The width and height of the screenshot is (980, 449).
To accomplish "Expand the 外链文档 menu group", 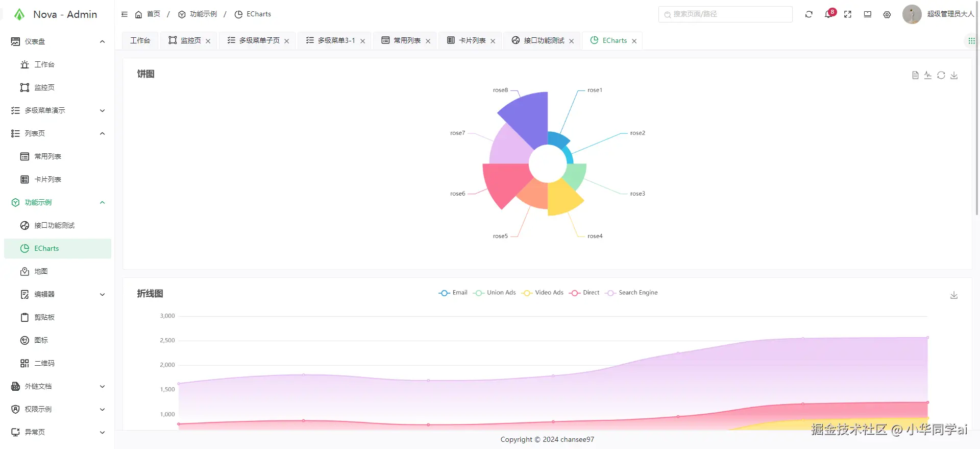I will coord(58,386).
